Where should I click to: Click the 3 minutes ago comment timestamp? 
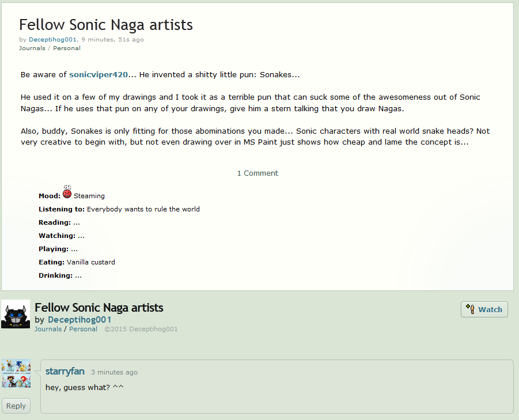[x=114, y=372]
